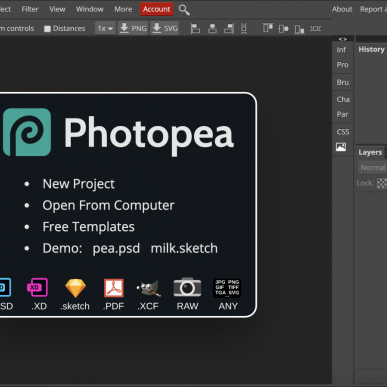
Task: Align bottom edges of layers
Action: [299, 29]
